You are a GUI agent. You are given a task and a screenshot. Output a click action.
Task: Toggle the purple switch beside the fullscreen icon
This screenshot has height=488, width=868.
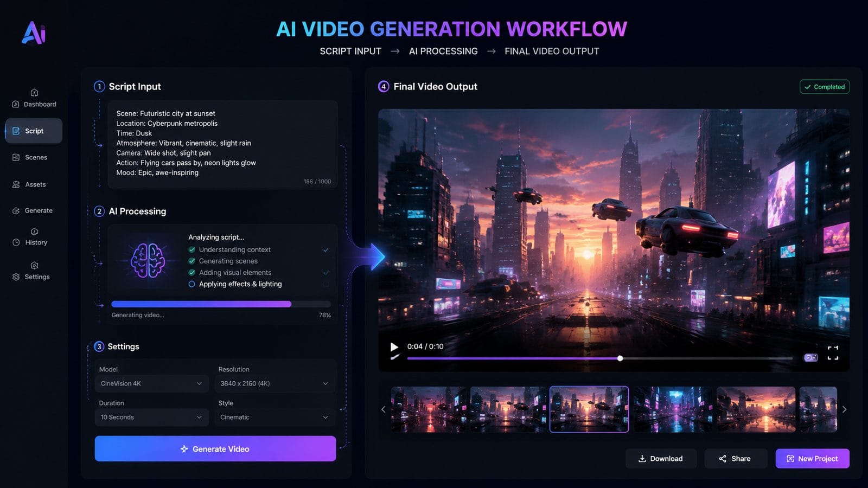tap(810, 357)
